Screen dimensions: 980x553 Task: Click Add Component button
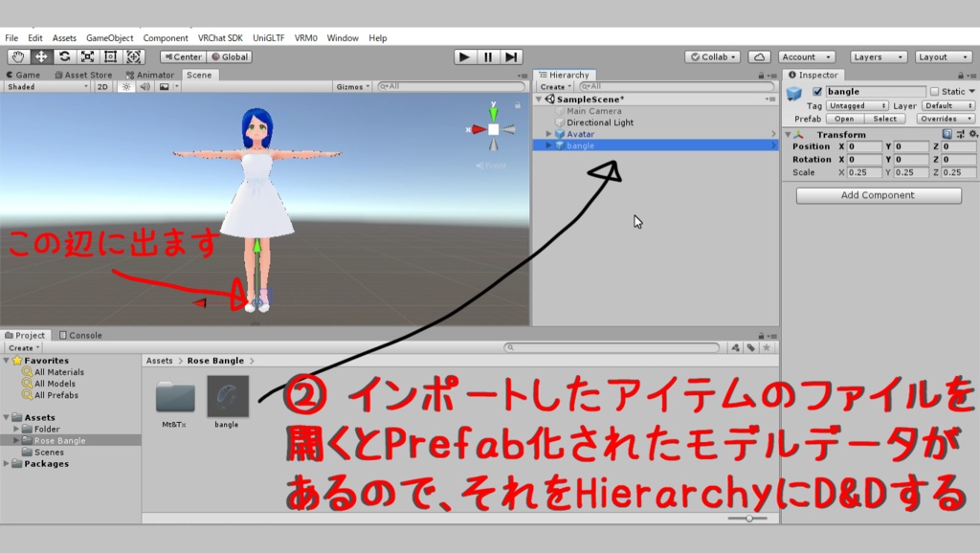[x=879, y=195]
